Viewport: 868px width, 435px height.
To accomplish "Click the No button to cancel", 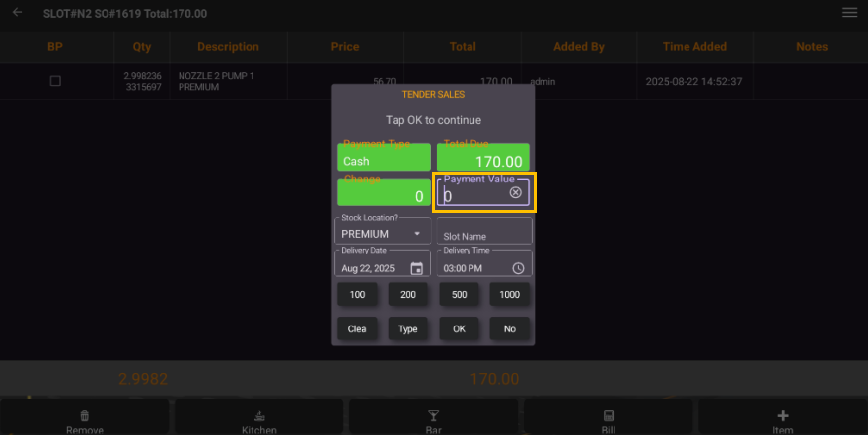I will coord(509,329).
